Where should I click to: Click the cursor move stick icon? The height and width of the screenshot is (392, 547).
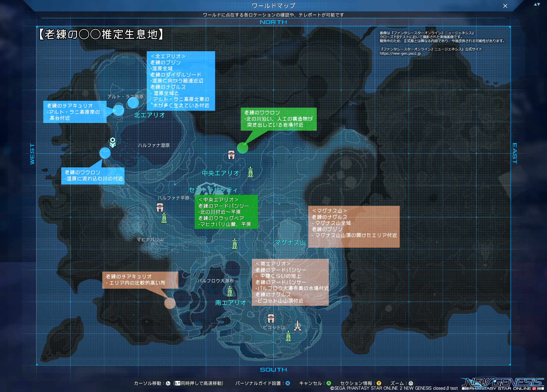tap(168, 383)
